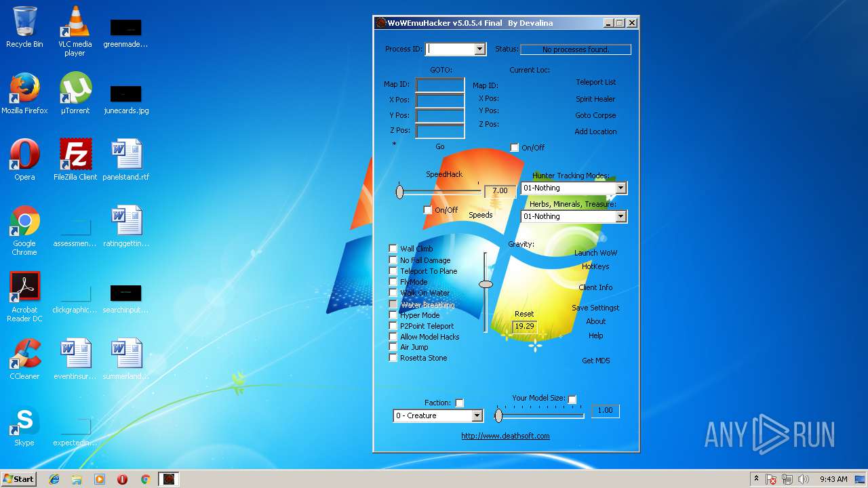The width and height of the screenshot is (868, 488).
Task: Select searchinput file icon
Action: coord(125,300)
